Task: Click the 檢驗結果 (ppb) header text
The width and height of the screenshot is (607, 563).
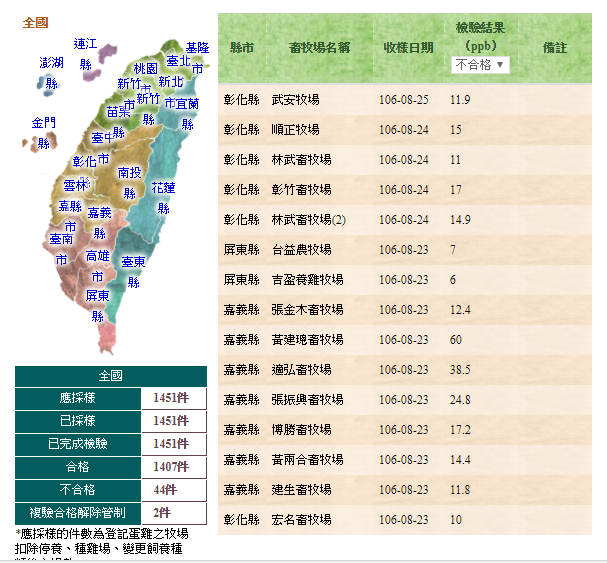Action: pos(480,37)
